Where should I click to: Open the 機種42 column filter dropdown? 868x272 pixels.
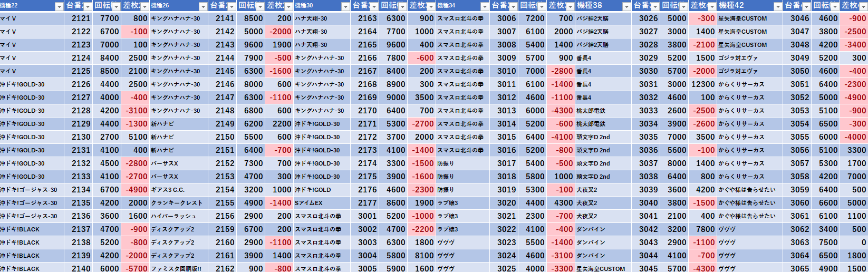coord(778,6)
